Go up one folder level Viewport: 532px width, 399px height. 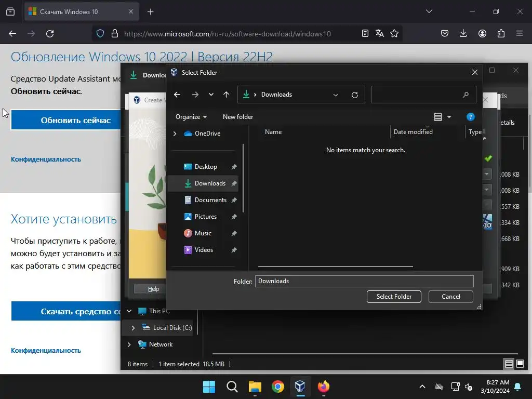227,95
